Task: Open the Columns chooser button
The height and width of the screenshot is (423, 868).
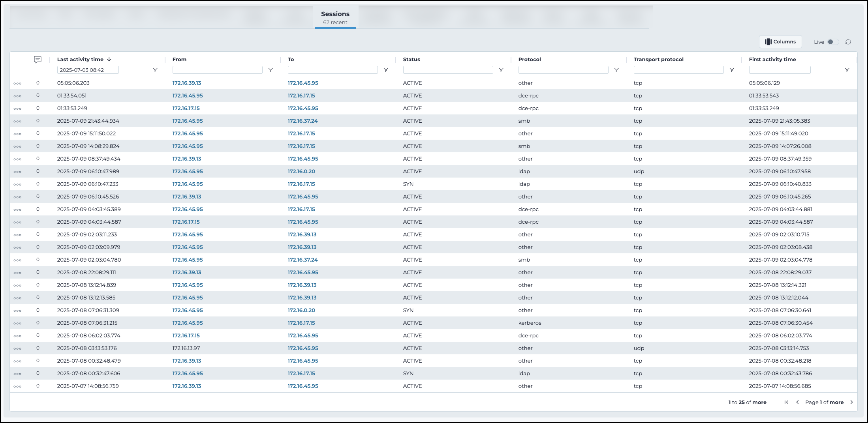Action: (x=780, y=42)
